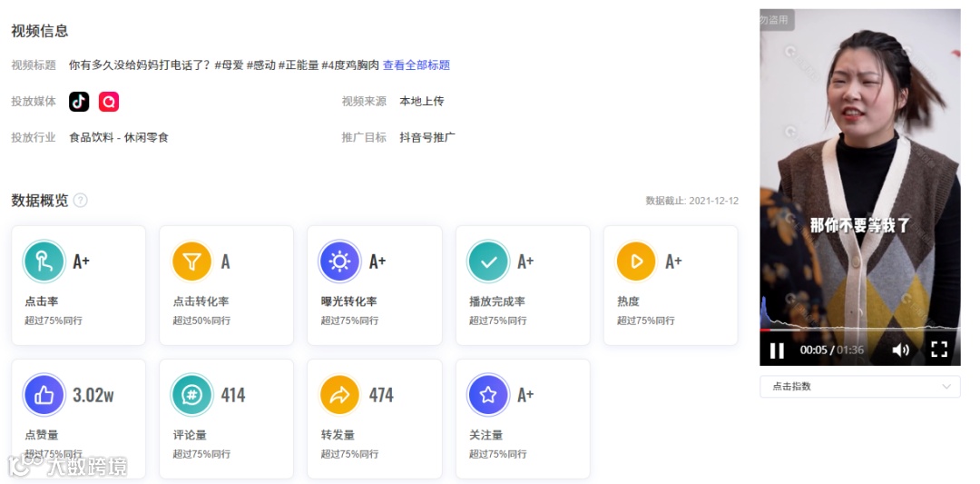The height and width of the screenshot is (484, 980).
Task: Click the video title text about 妈妈打电话
Action: (x=224, y=65)
